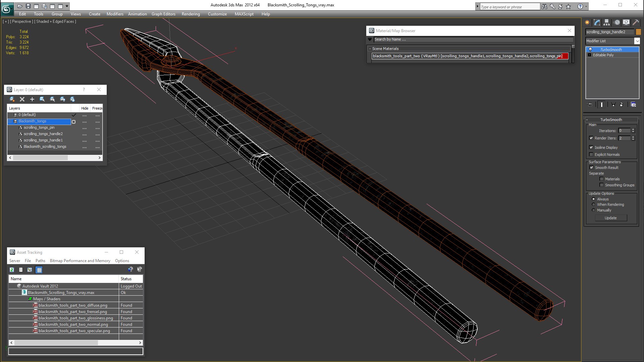The width and height of the screenshot is (644, 362).
Task: Open the Create command panel tab
Action: click(x=587, y=22)
